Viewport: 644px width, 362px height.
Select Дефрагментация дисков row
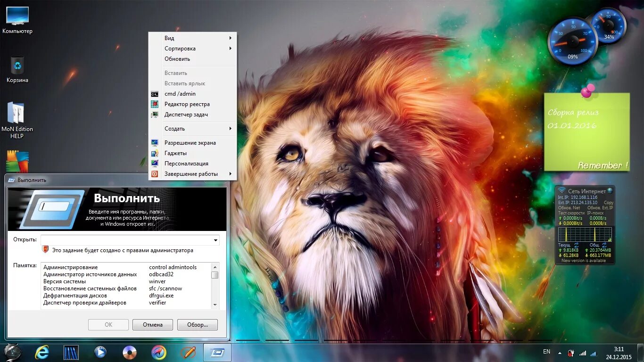[126, 296]
